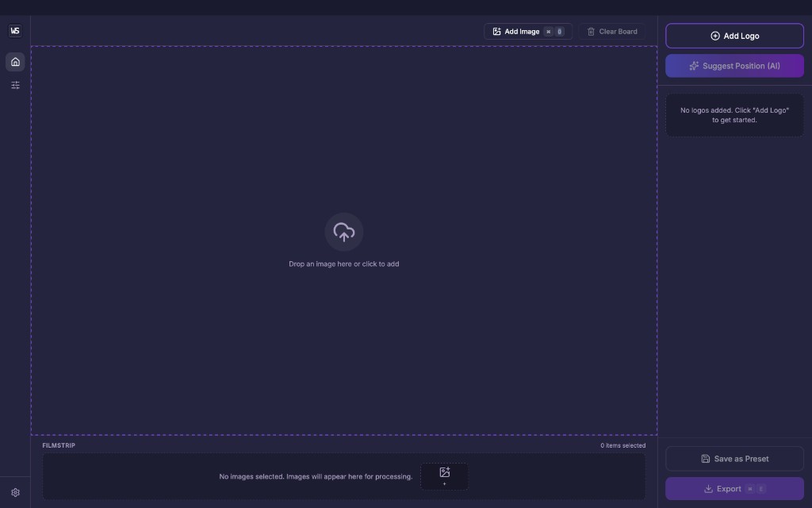This screenshot has width=812, height=508.
Task: Click the sparkle icon on Suggest Position
Action: tap(694, 66)
